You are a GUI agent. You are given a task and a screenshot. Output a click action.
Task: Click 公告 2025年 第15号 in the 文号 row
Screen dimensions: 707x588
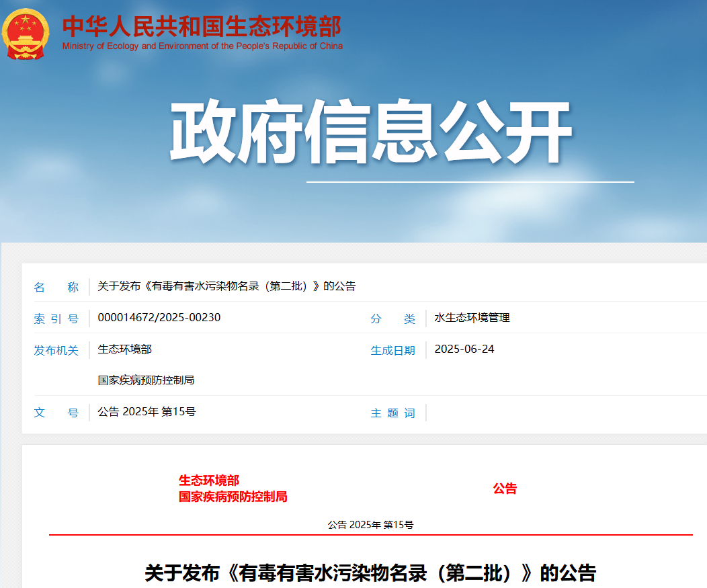147,412
